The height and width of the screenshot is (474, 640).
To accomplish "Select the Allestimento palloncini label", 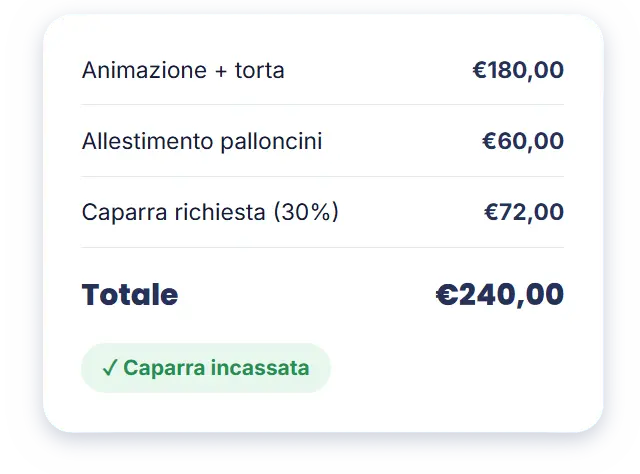I will point(202,141).
